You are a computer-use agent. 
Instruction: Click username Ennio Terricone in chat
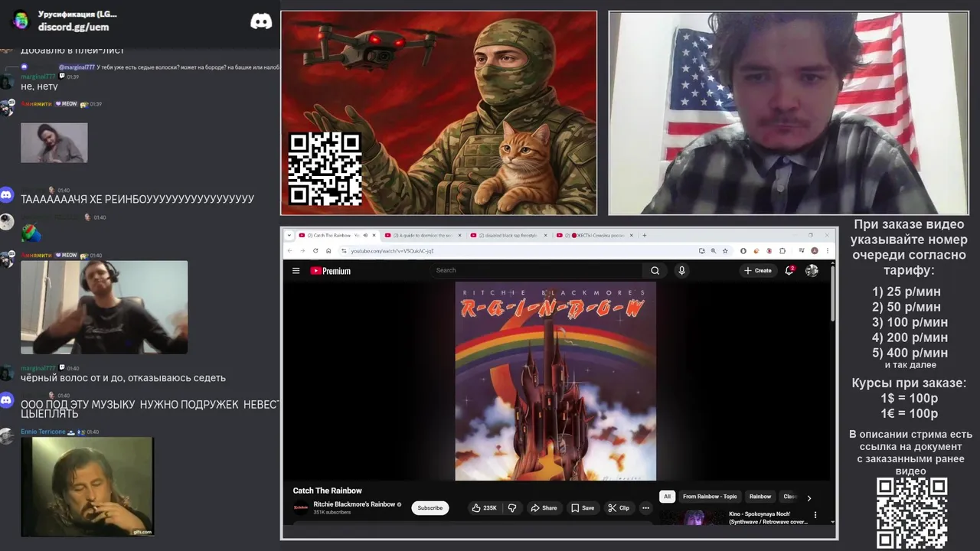(43, 432)
